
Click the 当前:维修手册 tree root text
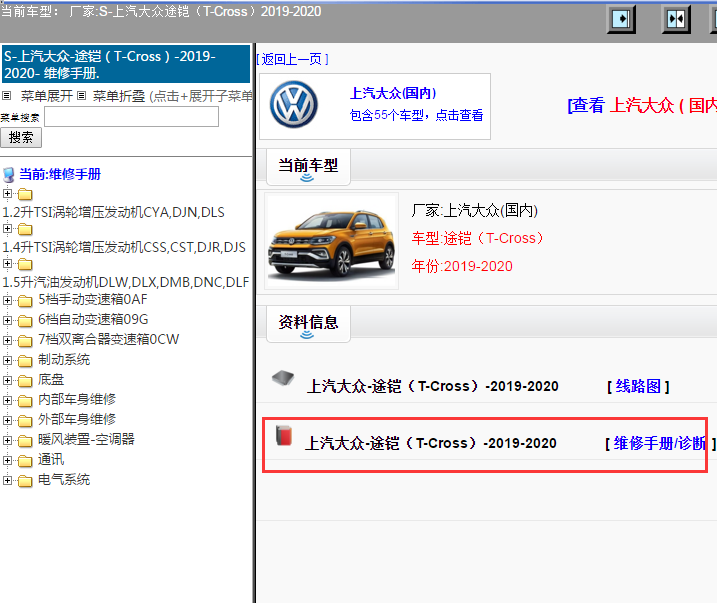pos(60,175)
